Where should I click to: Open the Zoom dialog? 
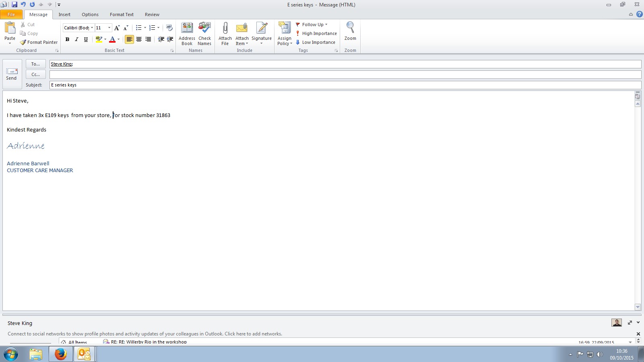point(350,31)
